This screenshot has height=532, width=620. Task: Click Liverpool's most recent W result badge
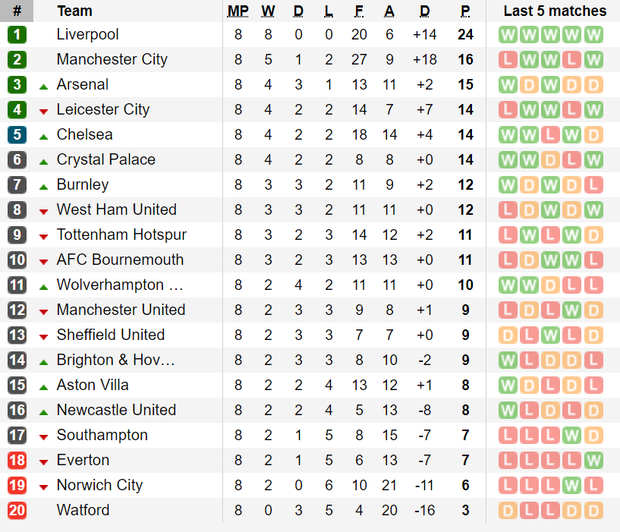pyautogui.click(x=594, y=35)
